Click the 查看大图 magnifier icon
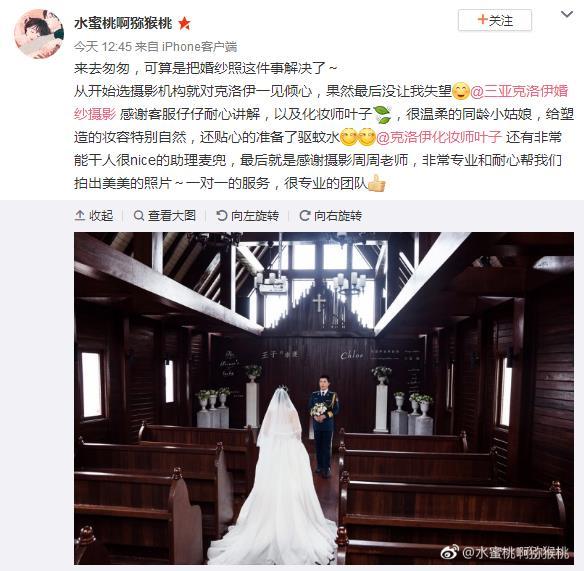The image size is (584, 571). click(139, 215)
